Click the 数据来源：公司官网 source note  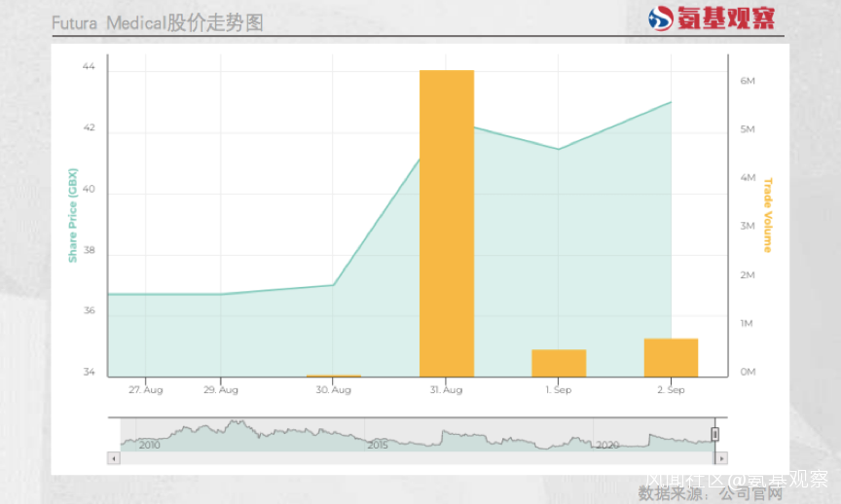pos(711,493)
